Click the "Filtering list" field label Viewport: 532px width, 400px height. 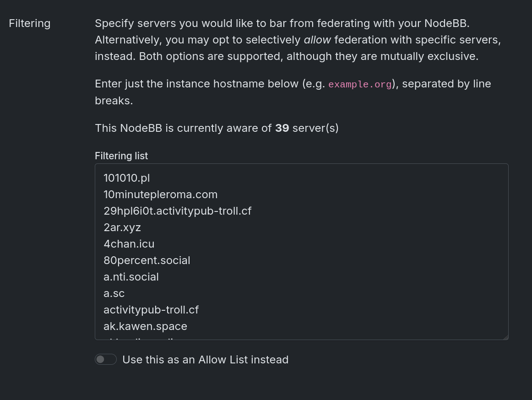coord(121,156)
